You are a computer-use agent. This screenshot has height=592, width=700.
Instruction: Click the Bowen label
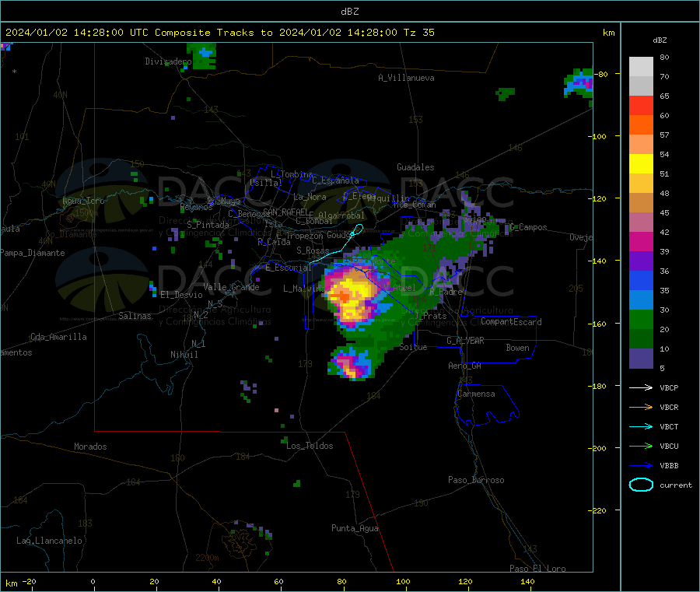518,348
